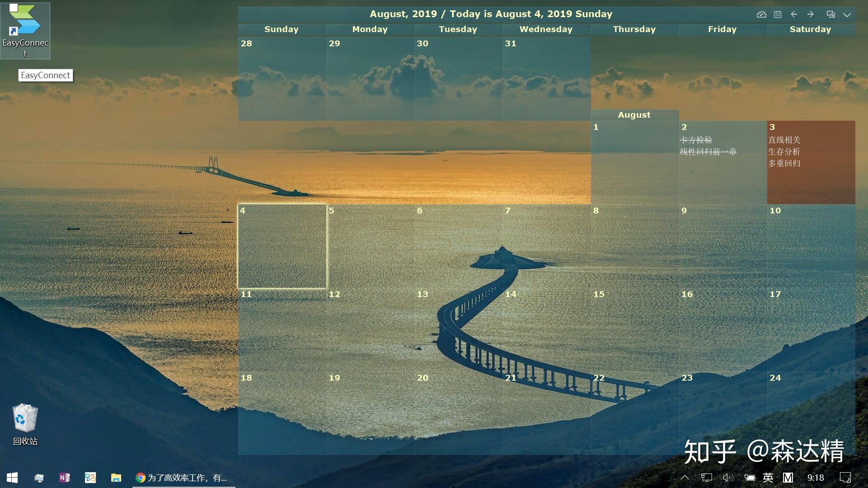
Task: Click the overlapping-windows icon in calendar header
Action: pos(831,14)
